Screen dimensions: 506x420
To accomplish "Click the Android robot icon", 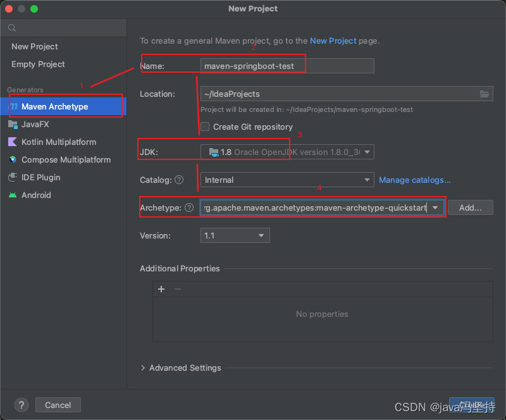I will [13, 195].
